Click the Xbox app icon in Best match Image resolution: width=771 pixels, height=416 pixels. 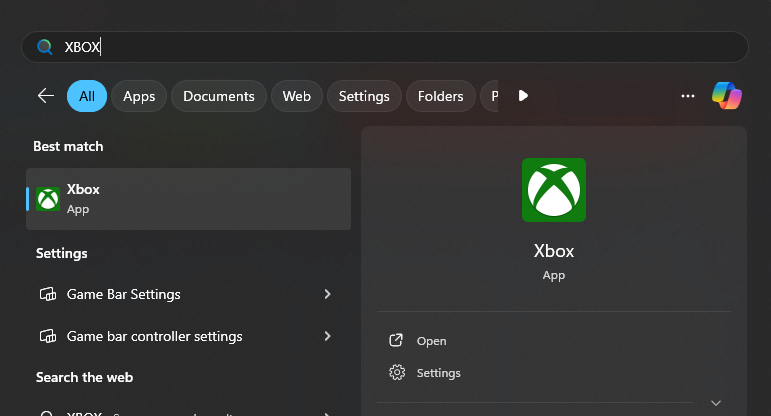tap(48, 199)
